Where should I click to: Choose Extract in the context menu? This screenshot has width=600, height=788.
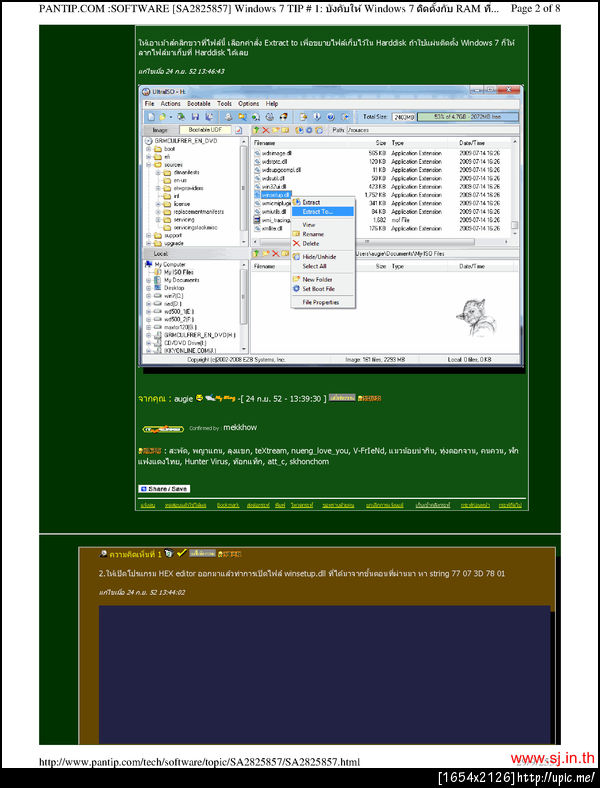pyautogui.click(x=323, y=203)
